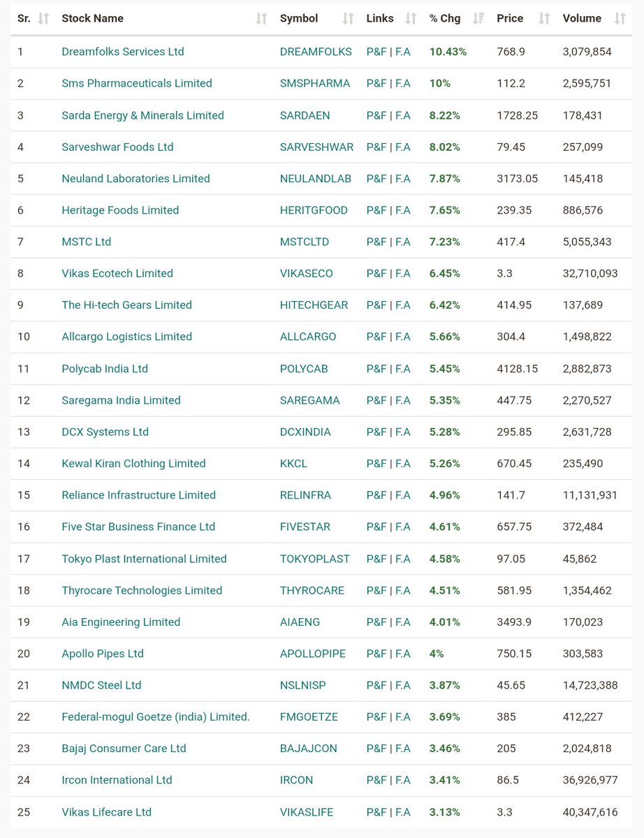Screen dimensions: 644x838
Task: Click price 4128.15 for Polycab
Action: (x=518, y=368)
